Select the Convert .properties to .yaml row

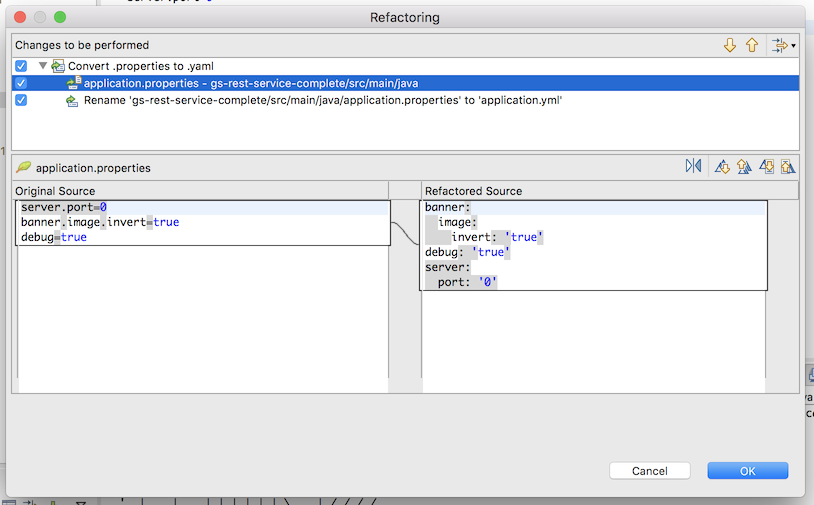pyautogui.click(x=405, y=66)
